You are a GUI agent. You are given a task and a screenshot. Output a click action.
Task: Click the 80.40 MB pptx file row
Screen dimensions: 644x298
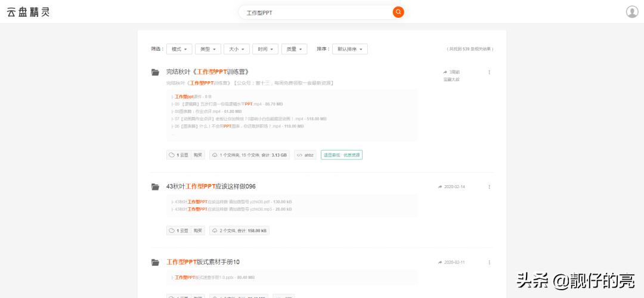(x=213, y=278)
